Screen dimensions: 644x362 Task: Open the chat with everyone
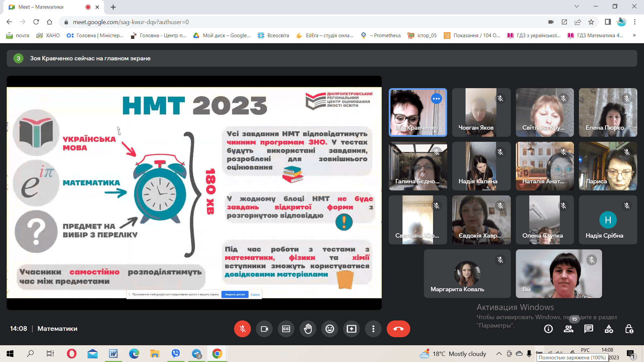tap(589, 329)
